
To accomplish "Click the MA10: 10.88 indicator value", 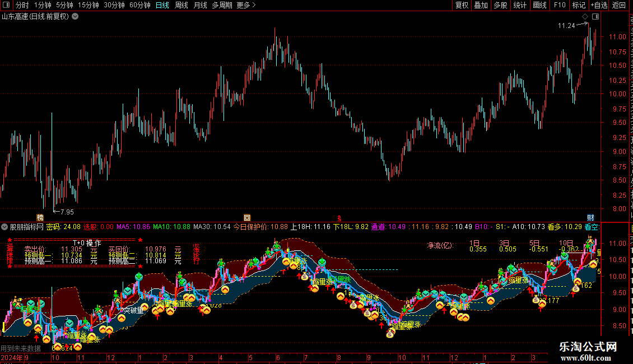I will (171, 227).
